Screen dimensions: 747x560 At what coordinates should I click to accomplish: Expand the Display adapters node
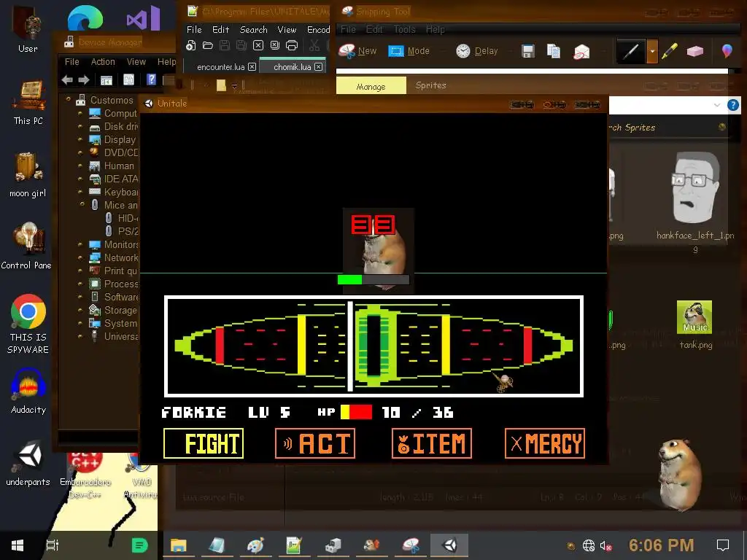[x=80, y=140]
